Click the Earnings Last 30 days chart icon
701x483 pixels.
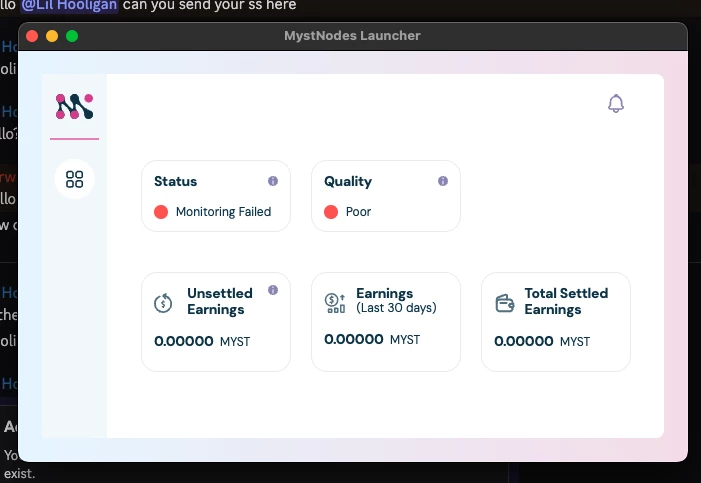tap(335, 303)
